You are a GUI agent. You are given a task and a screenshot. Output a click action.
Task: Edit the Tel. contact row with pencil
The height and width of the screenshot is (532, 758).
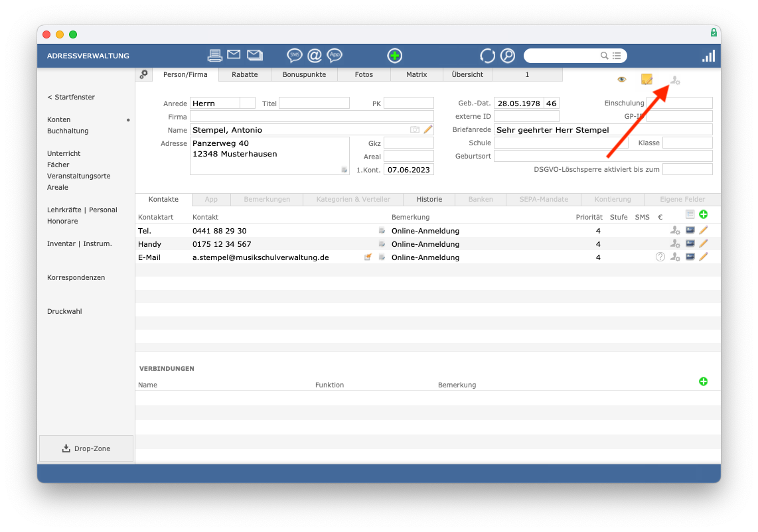[704, 230]
